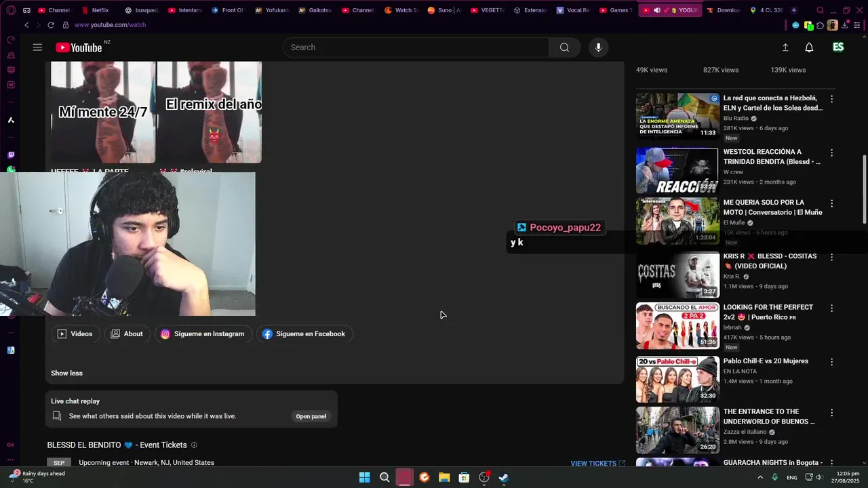This screenshot has width=868, height=488.
Task: Open the live chat replay panel
Action: tap(311, 416)
